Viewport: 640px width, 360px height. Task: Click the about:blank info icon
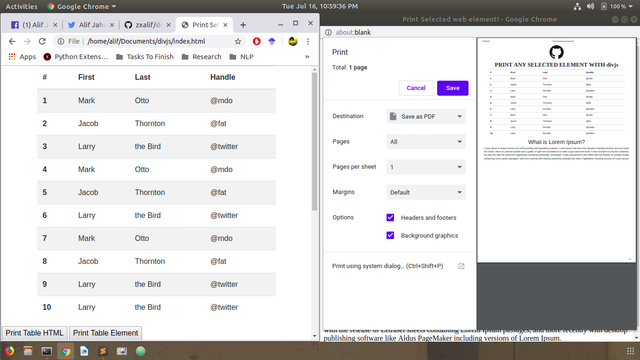tap(328, 32)
